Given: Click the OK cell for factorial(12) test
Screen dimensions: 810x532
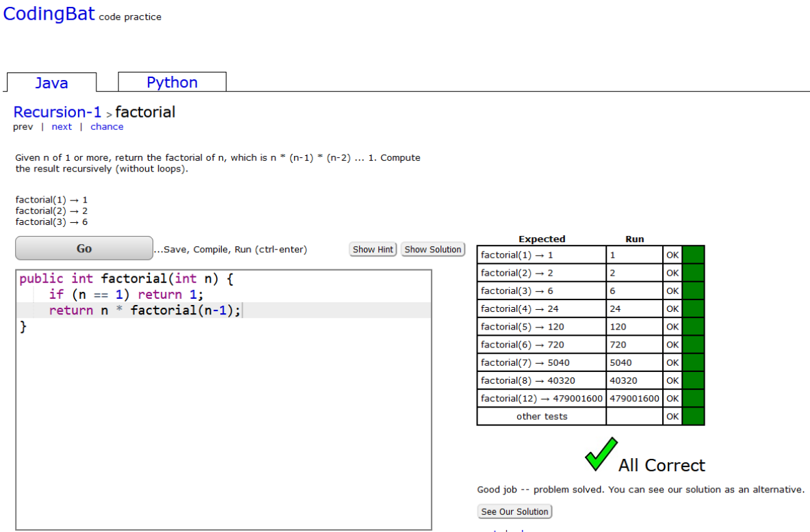Looking at the screenshot, I should 672,398.
